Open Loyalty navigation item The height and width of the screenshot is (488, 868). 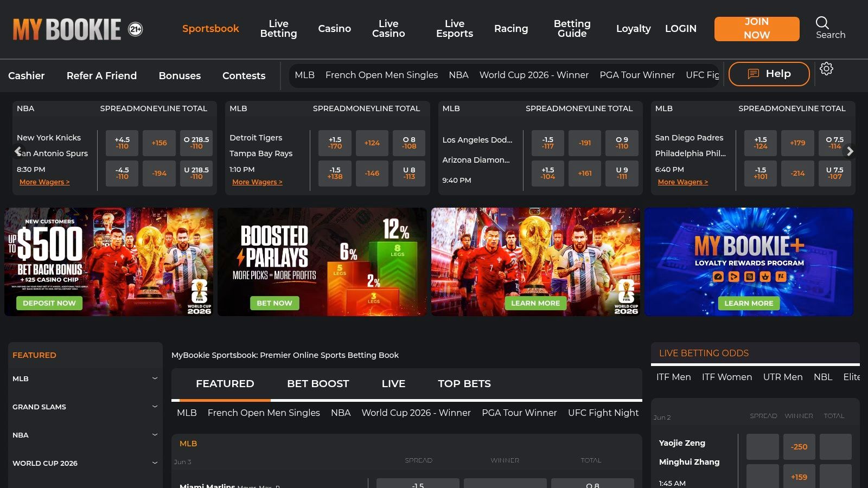tap(633, 29)
